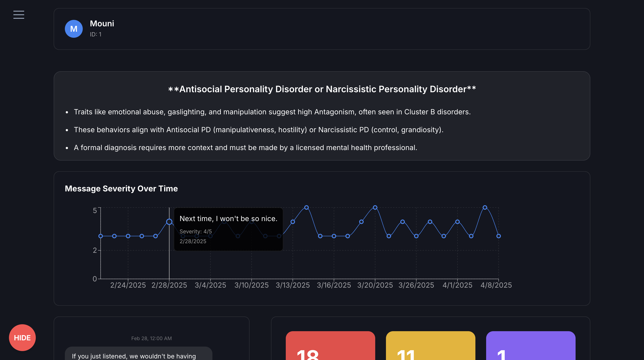Click the Mouni profile name
Image resolution: width=644 pixels, height=360 pixels.
pos(102,23)
